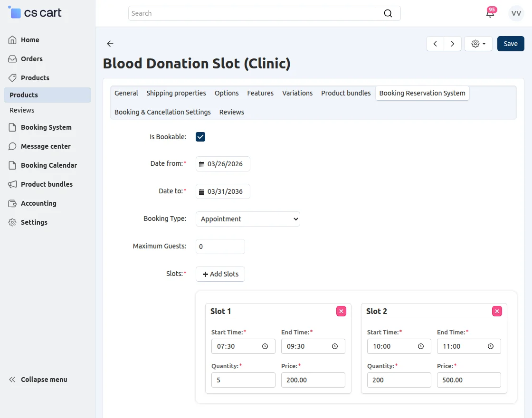
Task: Open the notifications bell
Action: [490, 13]
